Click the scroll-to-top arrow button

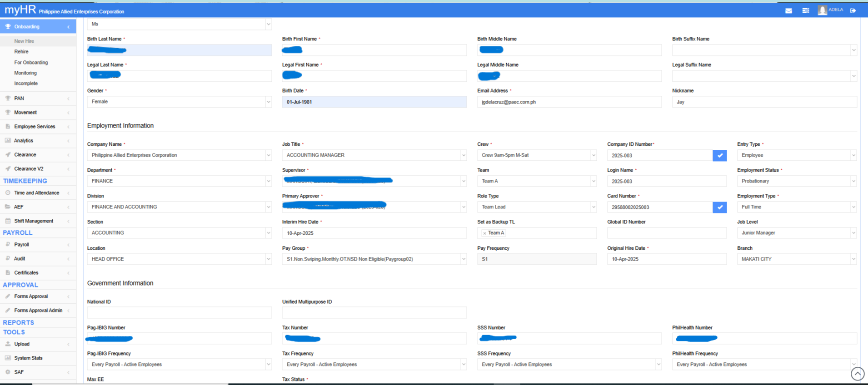coord(858,374)
